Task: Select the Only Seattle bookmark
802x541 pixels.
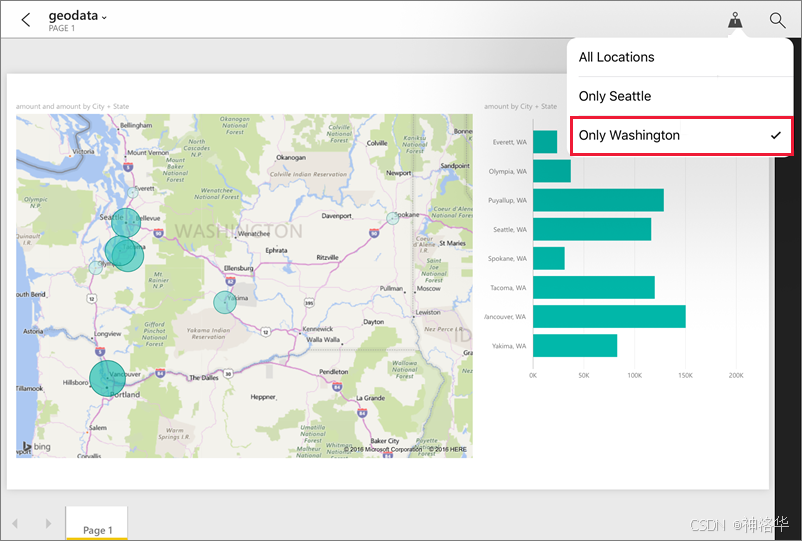Action: (680, 96)
